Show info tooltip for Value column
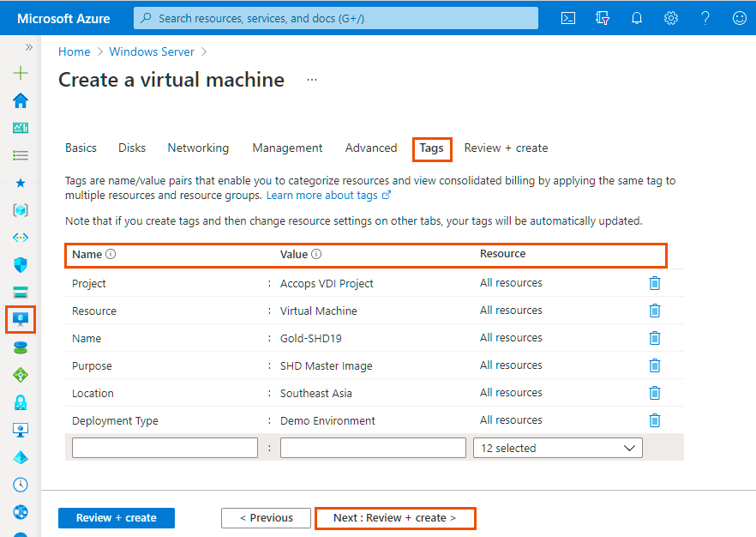Viewport: 756px width, 537px height. 316,254
